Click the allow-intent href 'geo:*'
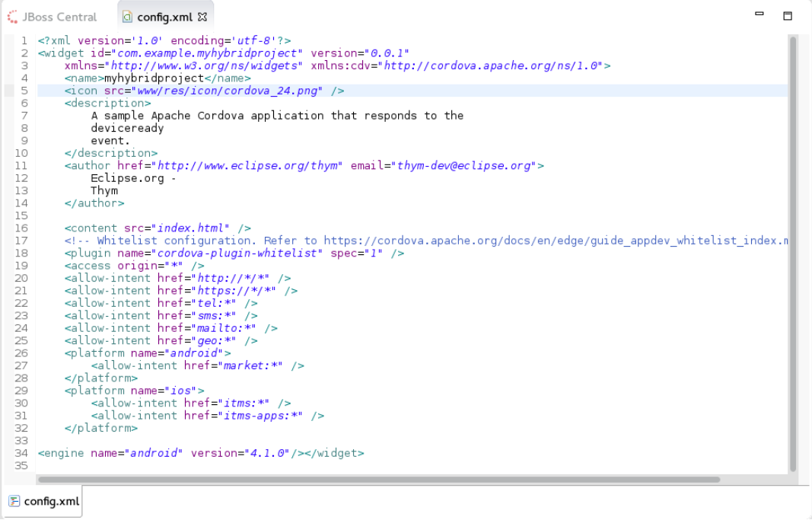Screen dimensions: 812x520 [214, 341]
